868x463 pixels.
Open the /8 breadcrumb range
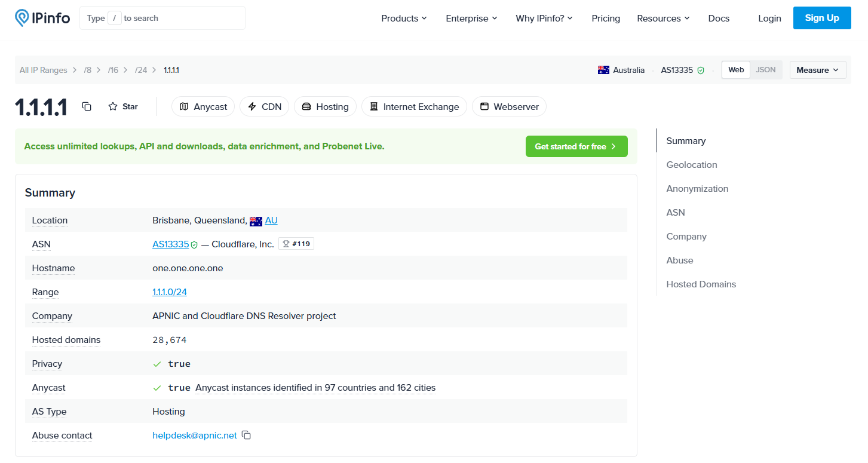pos(88,70)
